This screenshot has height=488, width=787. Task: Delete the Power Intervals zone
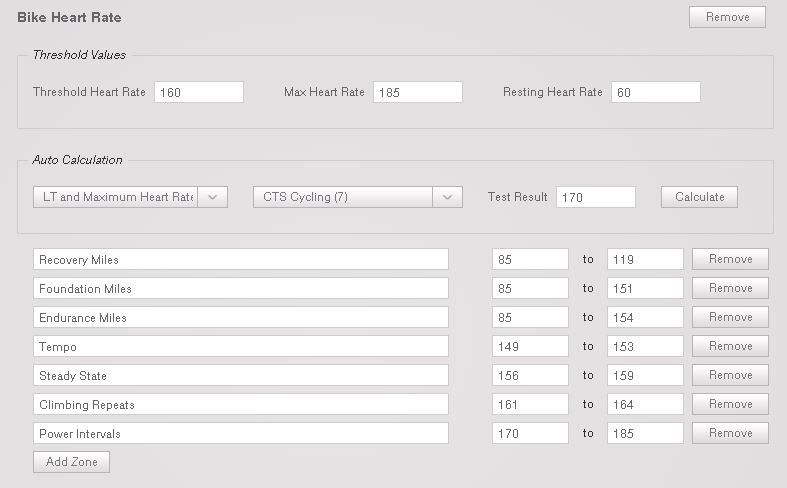pos(730,433)
